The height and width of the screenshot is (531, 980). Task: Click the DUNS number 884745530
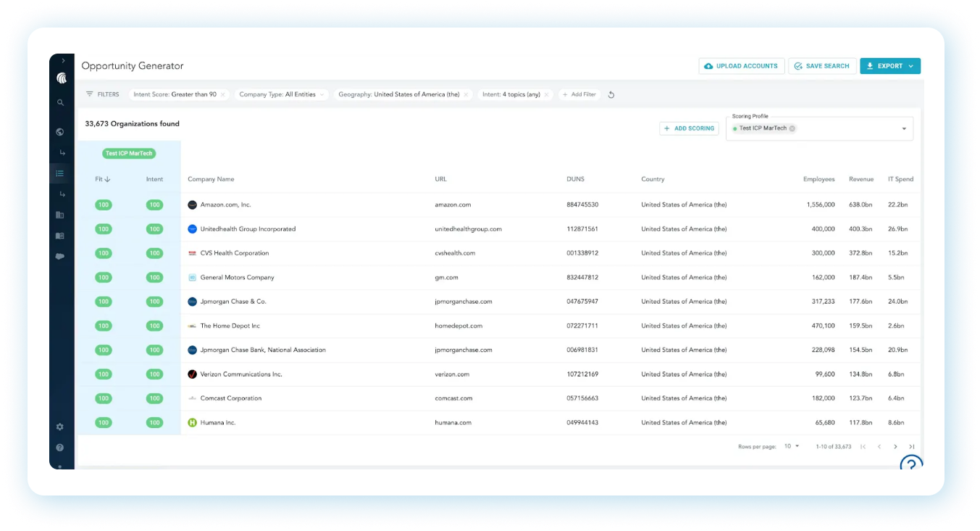[582, 205]
